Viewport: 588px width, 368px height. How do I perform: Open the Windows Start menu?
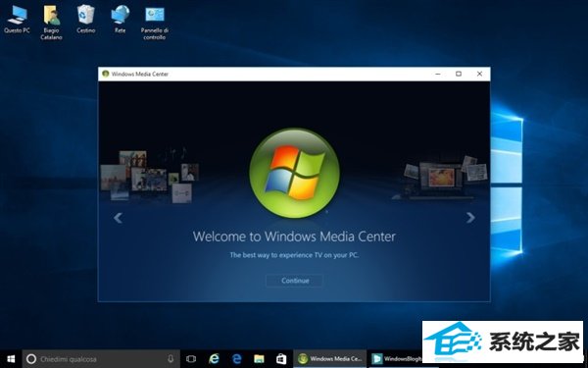click(x=11, y=359)
